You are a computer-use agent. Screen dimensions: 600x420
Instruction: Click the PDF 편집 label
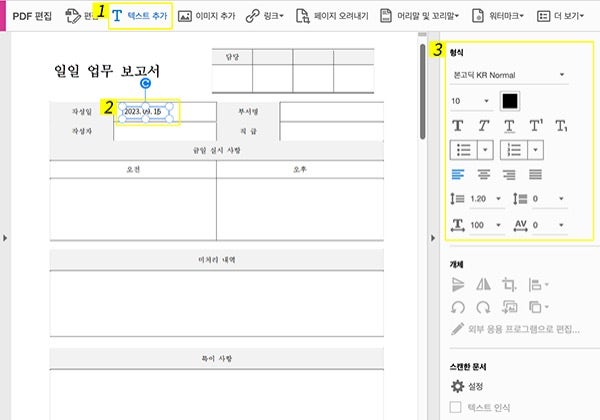[32, 16]
